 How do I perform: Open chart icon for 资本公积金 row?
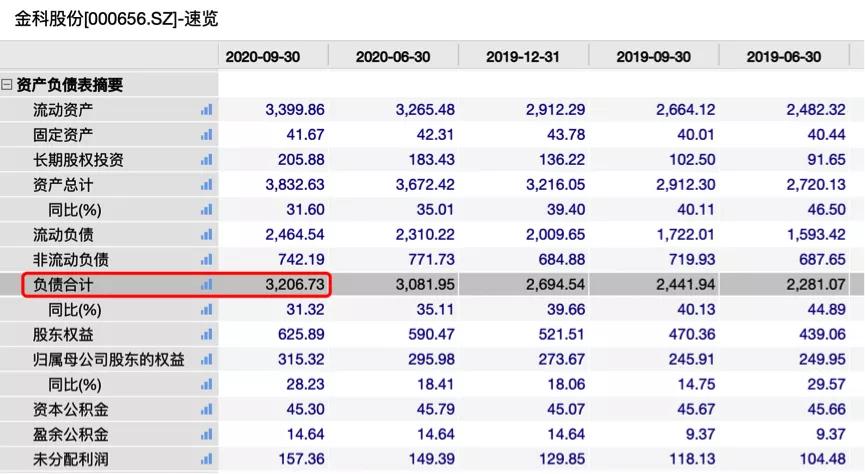coord(206,409)
